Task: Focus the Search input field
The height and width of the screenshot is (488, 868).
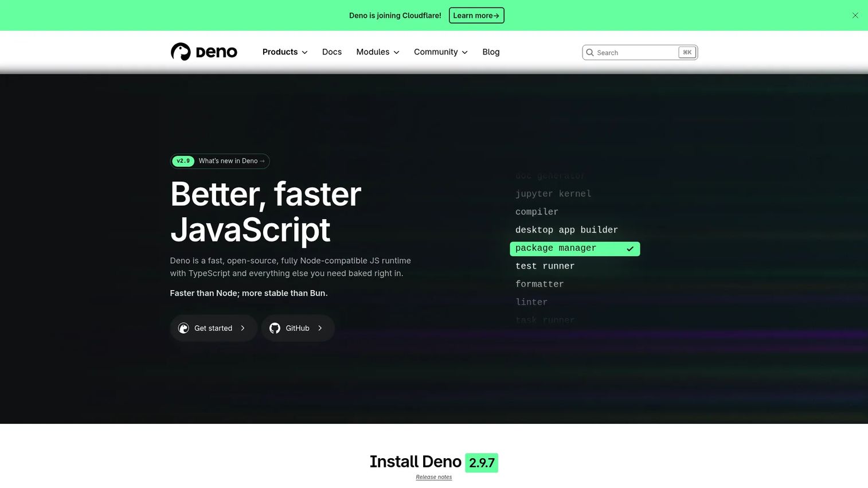Action: [640, 52]
